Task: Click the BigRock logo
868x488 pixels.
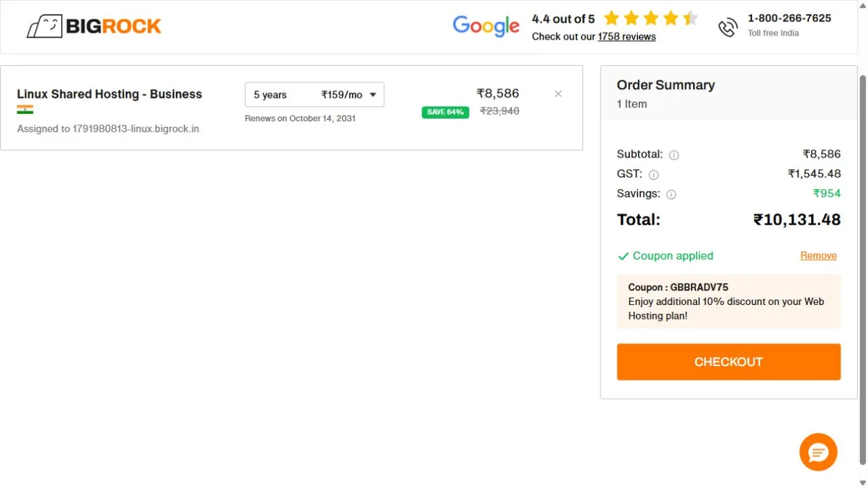Action: (94, 26)
